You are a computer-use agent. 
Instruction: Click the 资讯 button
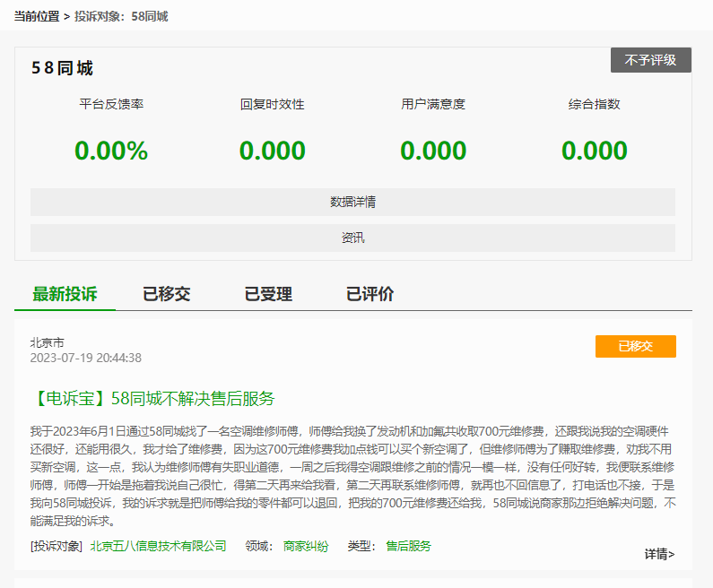(x=352, y=238)
